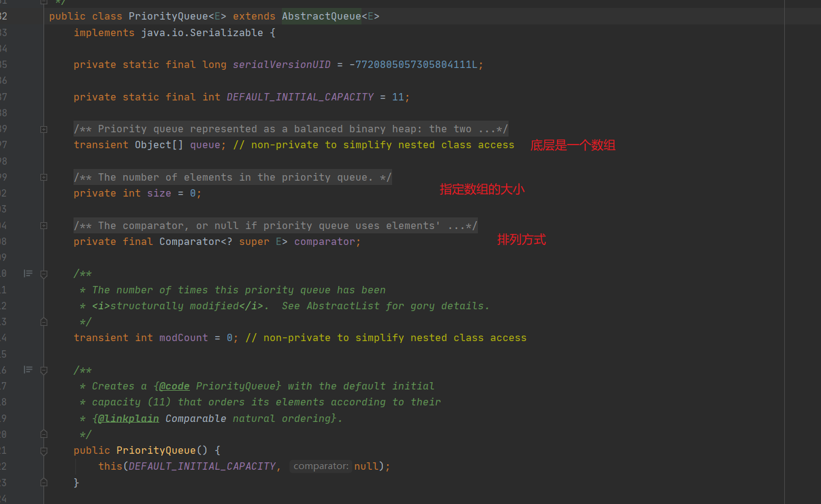821x504 pixels.
Task: Click 'Comparable' in the linkplain comment
Action: (x=196, y=418)
